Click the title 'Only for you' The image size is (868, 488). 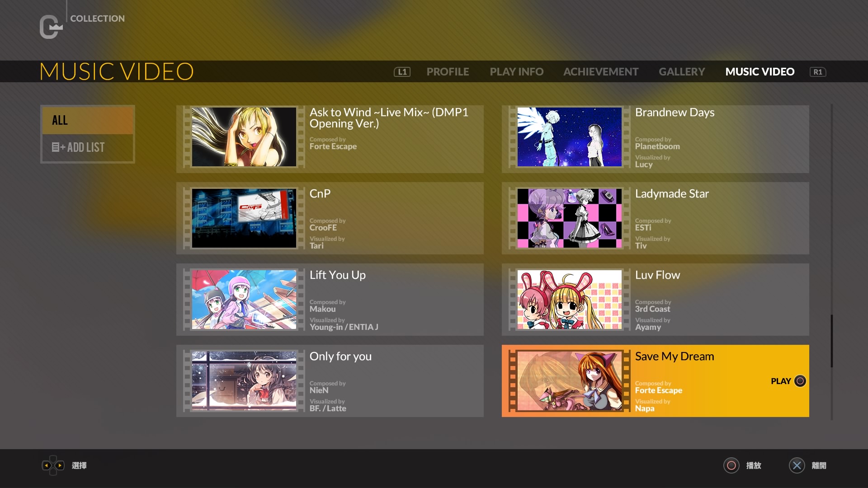click(x=340, y=357)
